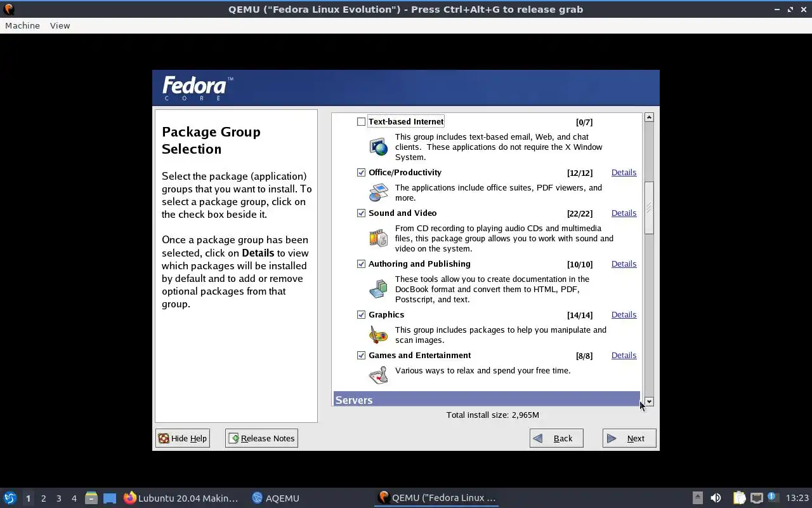The width and height of the screenshot is (812, 508).
Task: Click the Total install size text
Action: pos(493,415)
